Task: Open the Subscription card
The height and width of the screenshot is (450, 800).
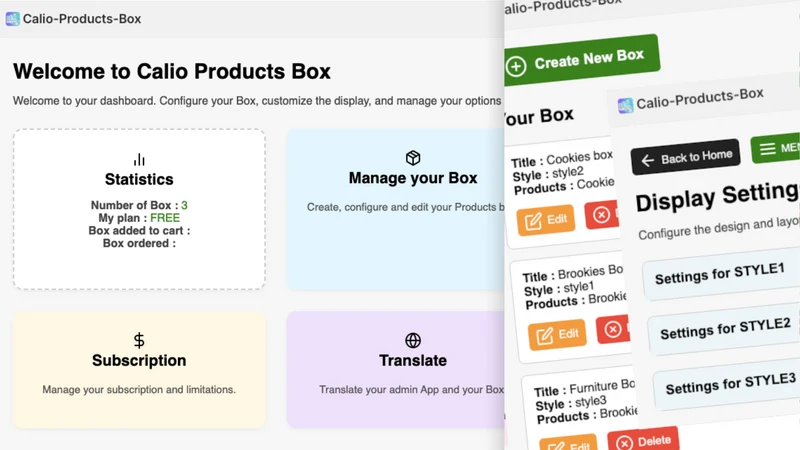Action: click(139, 370)
